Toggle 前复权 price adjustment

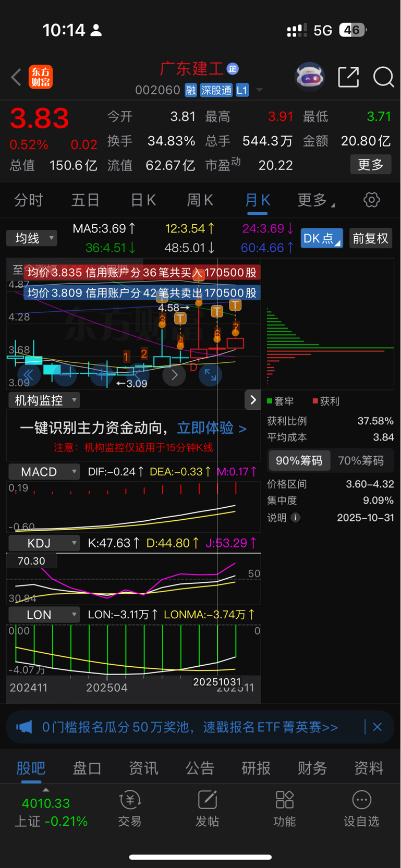point(371,238)
